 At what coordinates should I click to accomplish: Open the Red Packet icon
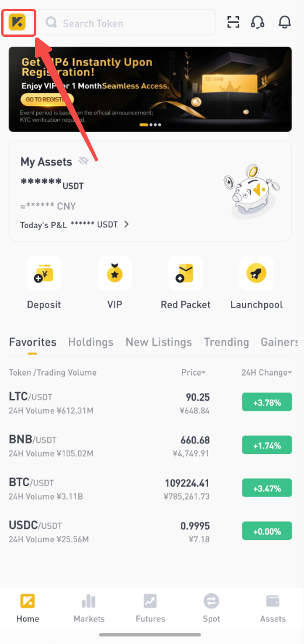tap(185, 273)
